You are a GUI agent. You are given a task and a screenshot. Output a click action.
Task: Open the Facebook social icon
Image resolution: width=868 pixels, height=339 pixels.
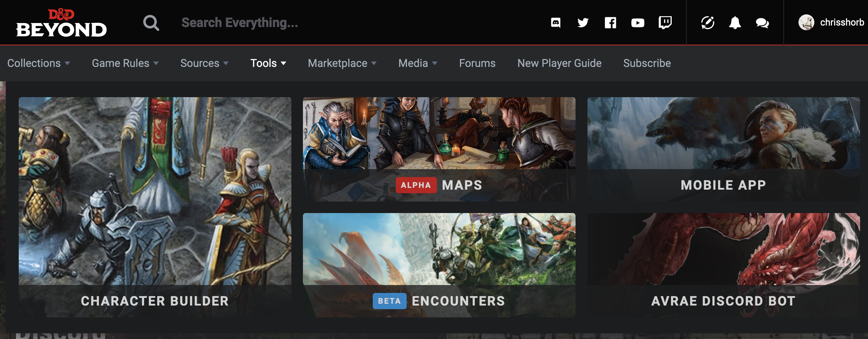[x=610, y=23]
